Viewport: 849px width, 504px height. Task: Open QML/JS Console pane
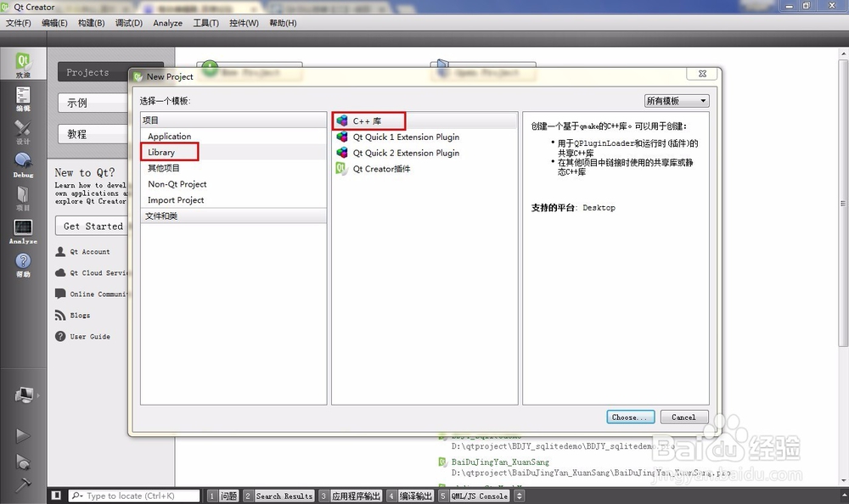(x=474, y=496)
